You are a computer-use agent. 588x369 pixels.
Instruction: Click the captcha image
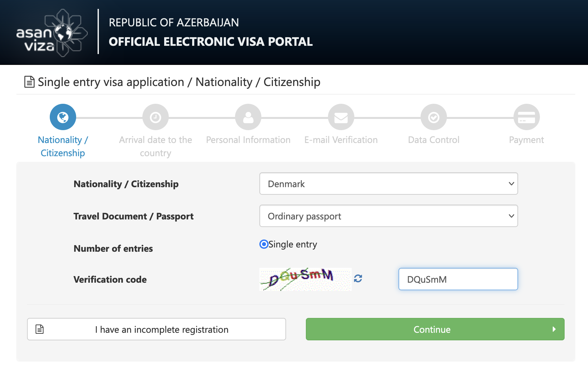tap(305, 279)
